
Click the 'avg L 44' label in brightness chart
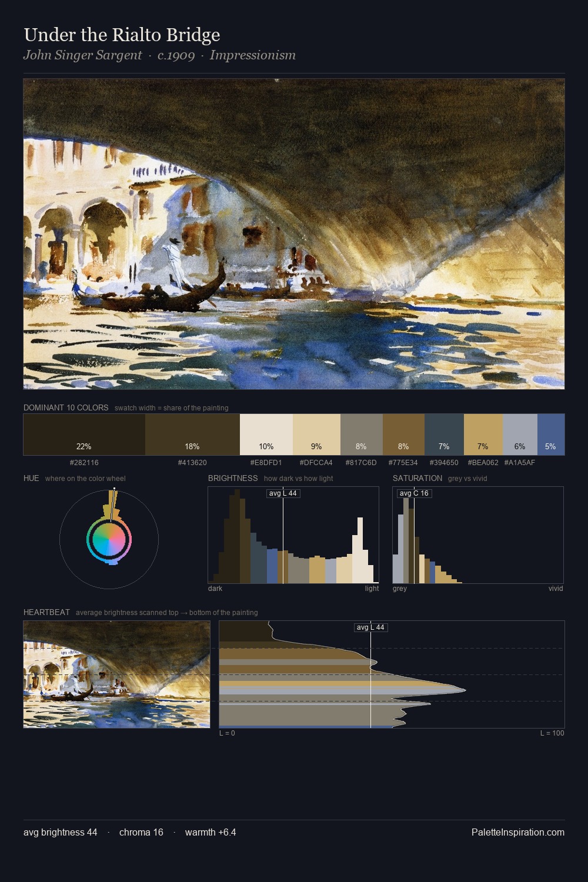tap(283, 493)
